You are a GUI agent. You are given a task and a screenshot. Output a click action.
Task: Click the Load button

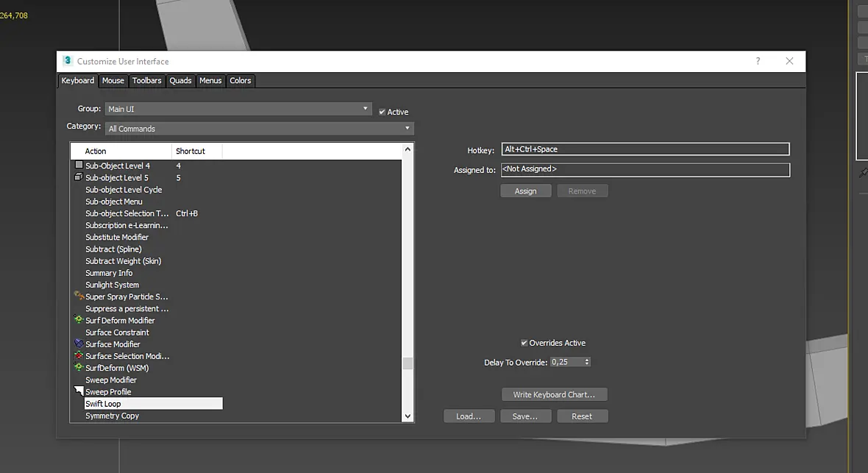(469, 416)
